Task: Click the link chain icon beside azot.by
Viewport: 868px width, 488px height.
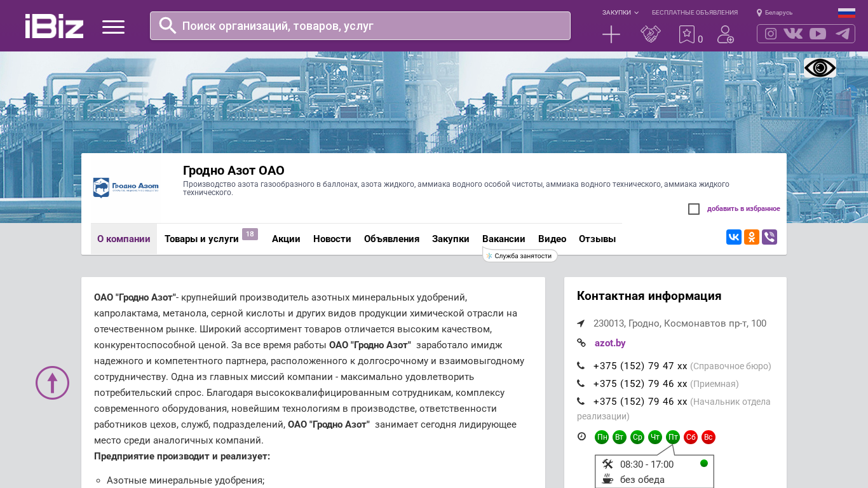Action: click(x=581, y=343)
